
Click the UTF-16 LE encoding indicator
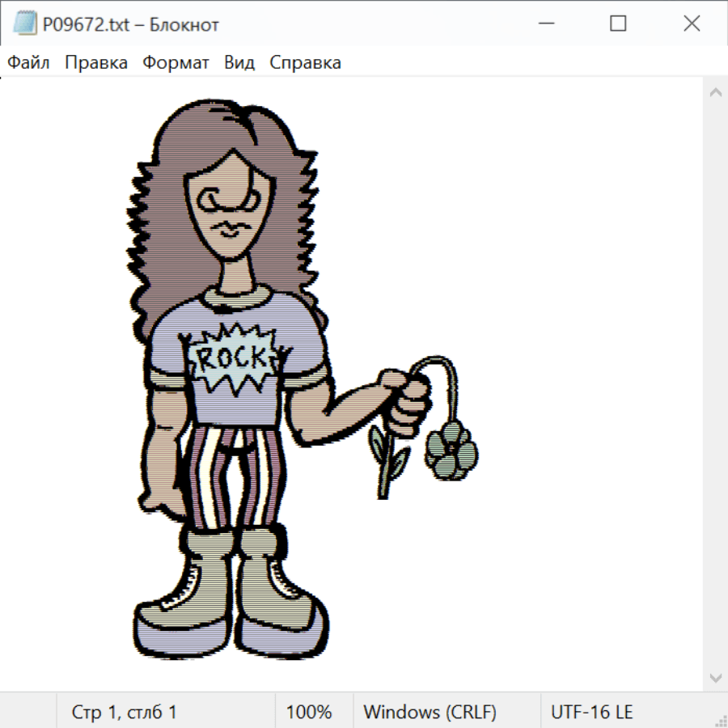[x=591, y=713]
